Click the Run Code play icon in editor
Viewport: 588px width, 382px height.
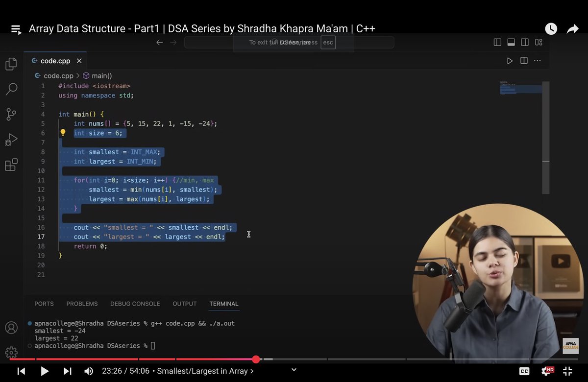[510, 61]
